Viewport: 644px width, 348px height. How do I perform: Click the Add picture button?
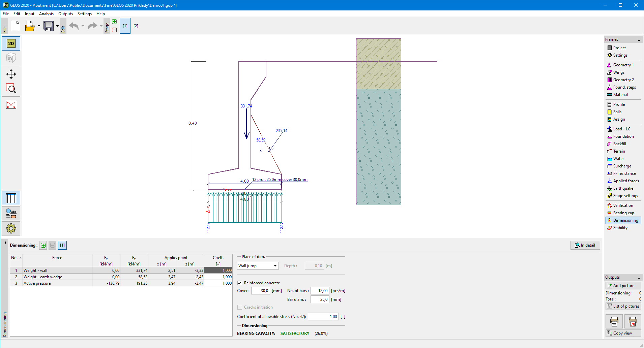click(x=623, y=286)
